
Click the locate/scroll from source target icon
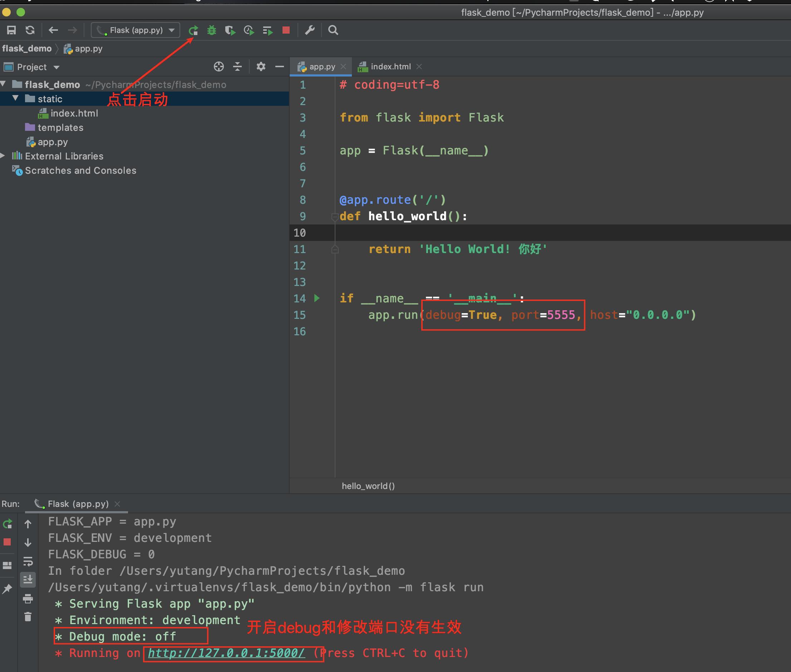219,67
